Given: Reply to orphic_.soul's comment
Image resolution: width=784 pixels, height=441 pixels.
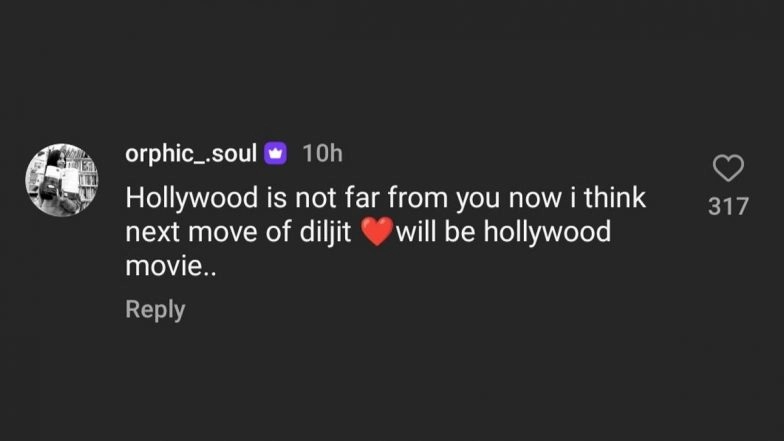Looking at the screenshot, I should (155, 309).
